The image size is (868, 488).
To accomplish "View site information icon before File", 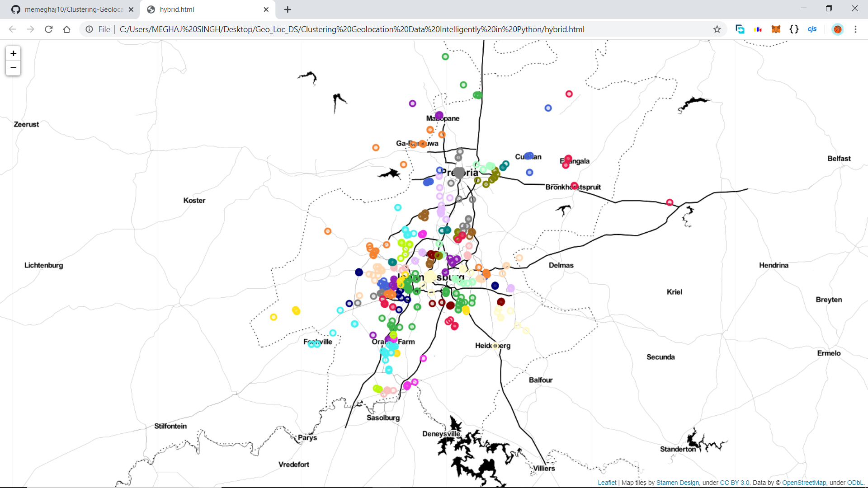I will coord(90,29).
